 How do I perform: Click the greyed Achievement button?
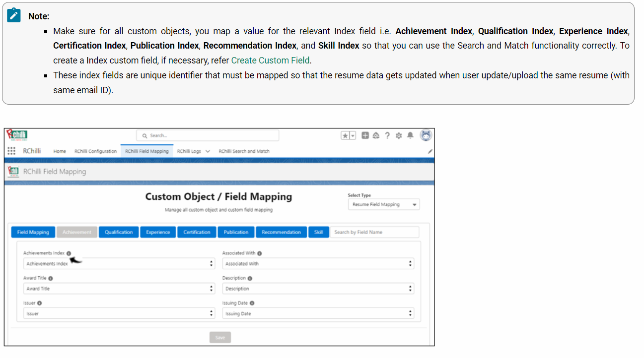click(x=77, y=232)
